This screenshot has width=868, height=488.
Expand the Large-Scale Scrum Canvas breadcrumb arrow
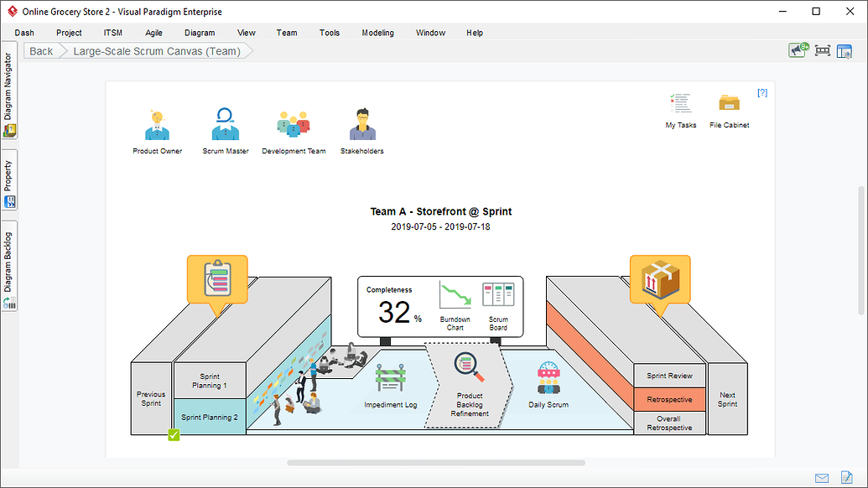246,50
